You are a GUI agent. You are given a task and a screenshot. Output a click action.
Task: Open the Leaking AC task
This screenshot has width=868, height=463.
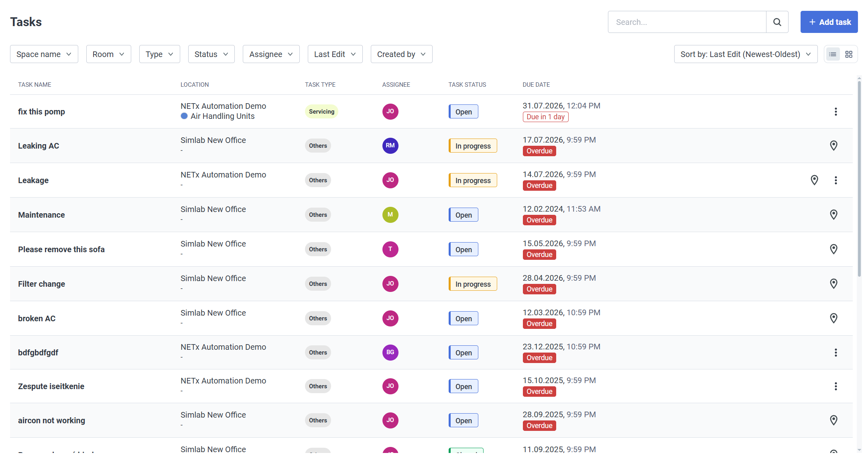(x=39, y=146)
